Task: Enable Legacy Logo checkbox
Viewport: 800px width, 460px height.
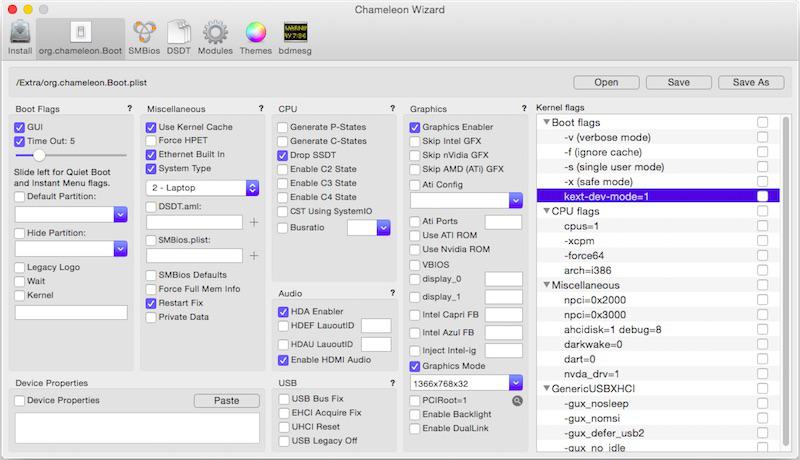Action: [19, 267]
